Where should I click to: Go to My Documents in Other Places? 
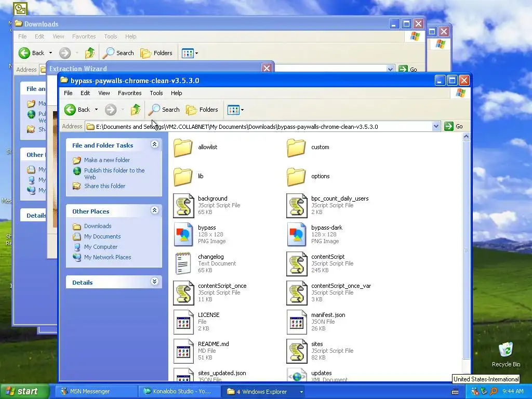click(102, 236)
